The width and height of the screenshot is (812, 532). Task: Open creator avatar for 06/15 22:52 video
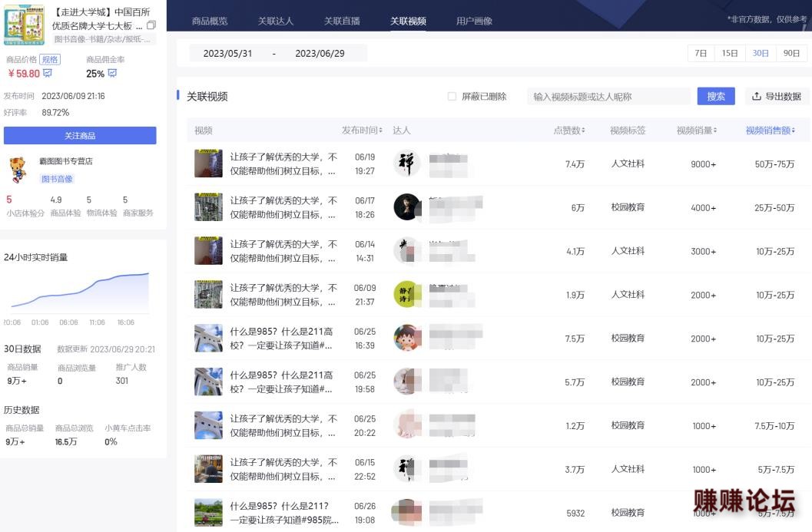click(406, 469)
